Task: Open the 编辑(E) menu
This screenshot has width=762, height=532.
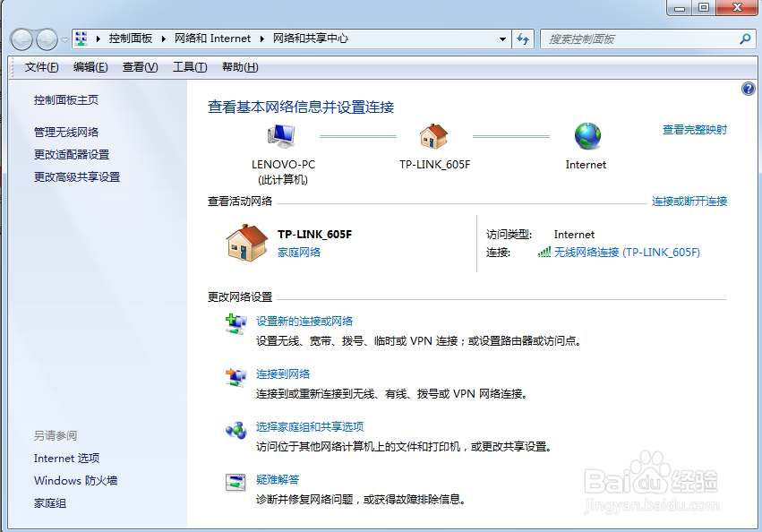Action: coord(90,67)
